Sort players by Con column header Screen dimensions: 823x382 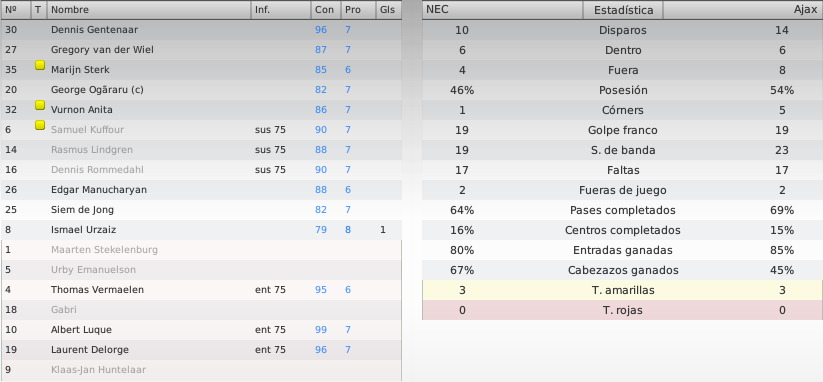pos(325,9)
